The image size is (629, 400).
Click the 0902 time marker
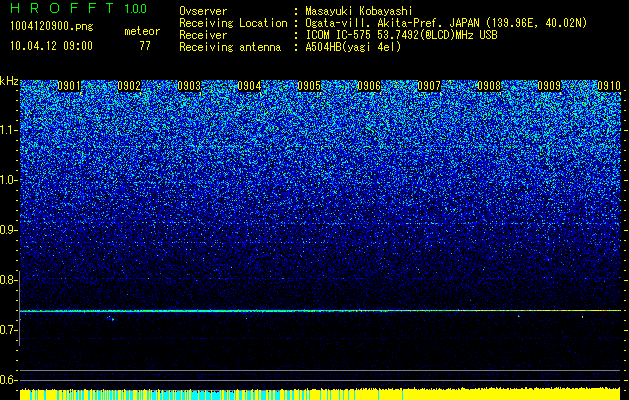coord(129,86)
